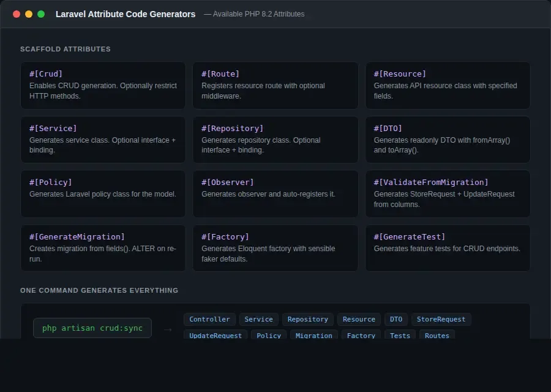Click the StoreRequest output tag

(x=441, y=319)
